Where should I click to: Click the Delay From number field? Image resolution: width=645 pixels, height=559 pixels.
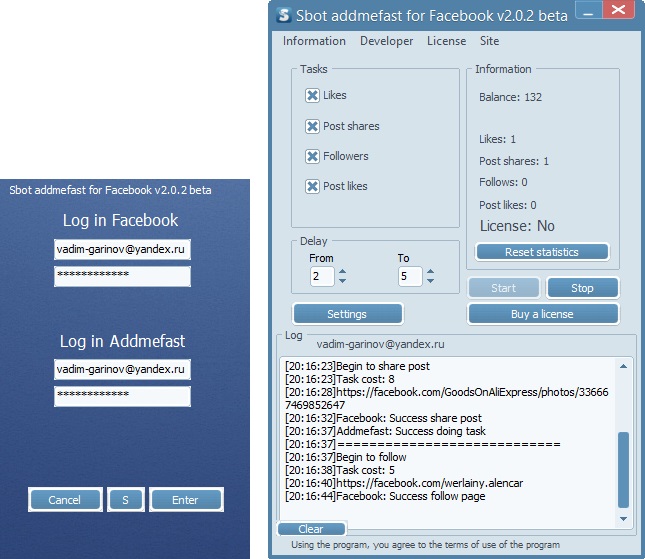point(322,276)
